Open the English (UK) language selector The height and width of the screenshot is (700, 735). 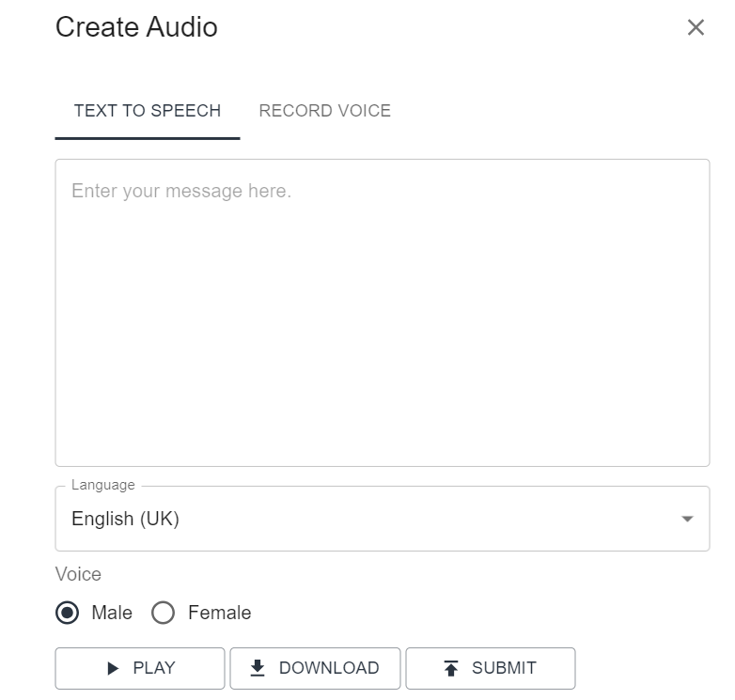tap(376, 519)
